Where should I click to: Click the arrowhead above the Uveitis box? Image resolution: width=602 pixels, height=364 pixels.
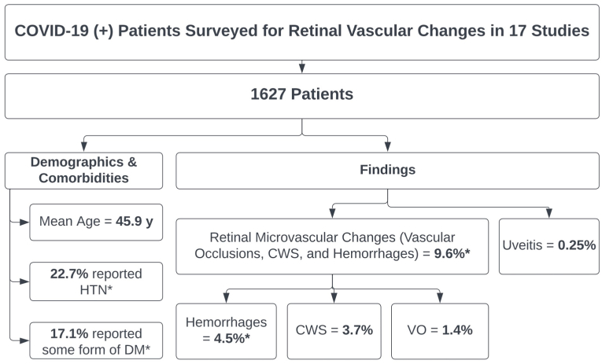click(548, 211)
